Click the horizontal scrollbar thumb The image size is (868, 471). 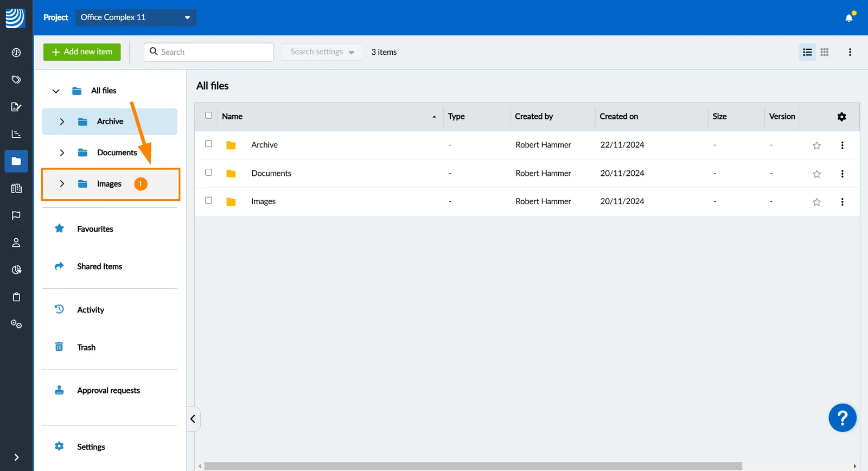pyautogui.click(x=473, y=466)
